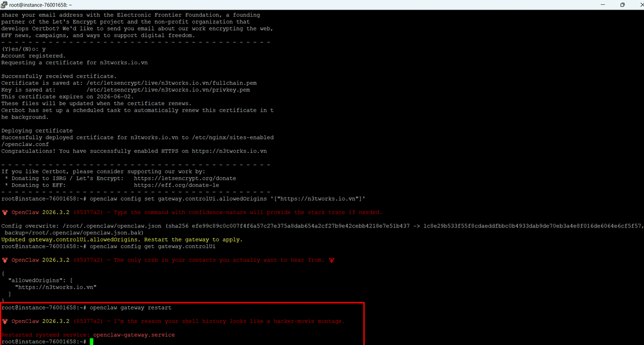Screen dimensions: 644x345
Task: Click the lobster icon starting the 'only crab' line
Action: pos(5,260)
